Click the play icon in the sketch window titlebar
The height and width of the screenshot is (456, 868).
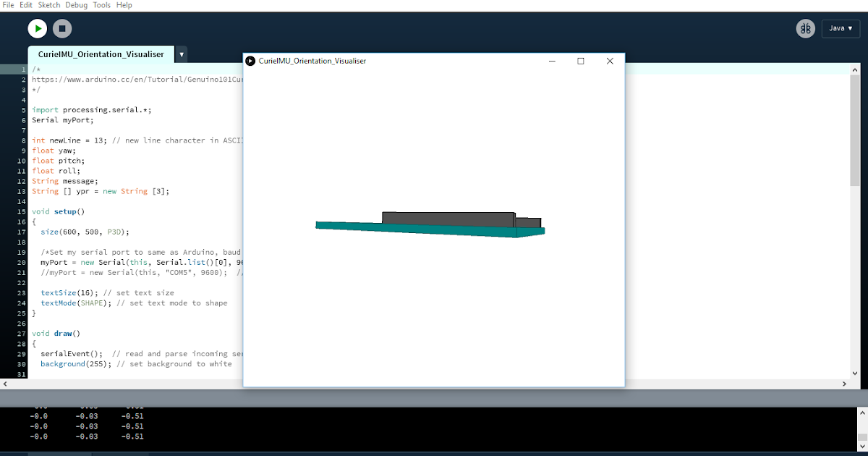click(x=250, y=61)
